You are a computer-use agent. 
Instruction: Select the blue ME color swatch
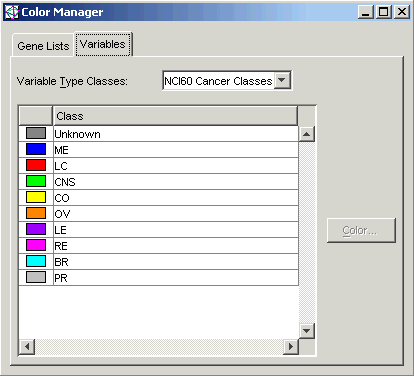[36, 149]
